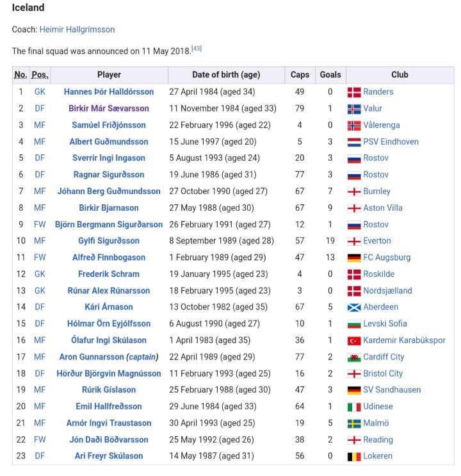Click the Italy flag beside Udinese

pos(354,407)
